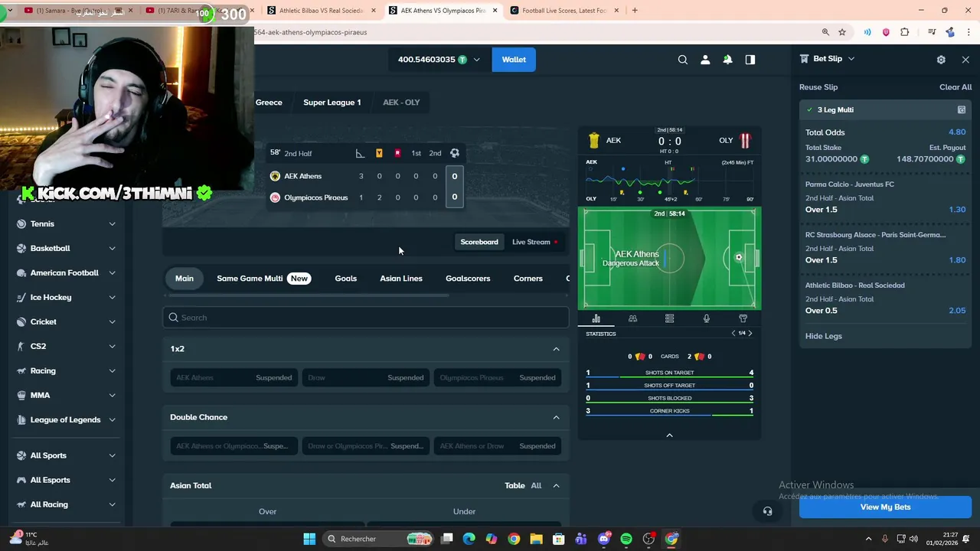Click the Wallet button
Viewport: 980px width, 551px height.
(514, 60)
